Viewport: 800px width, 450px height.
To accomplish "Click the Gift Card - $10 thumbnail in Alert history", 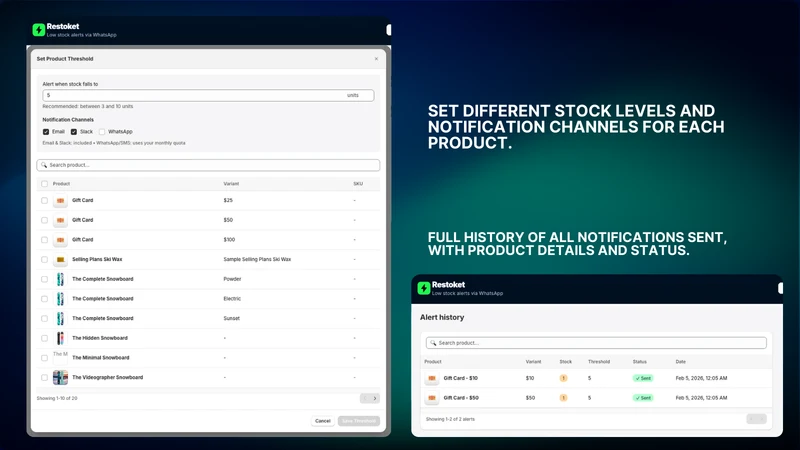I will 432,378.
